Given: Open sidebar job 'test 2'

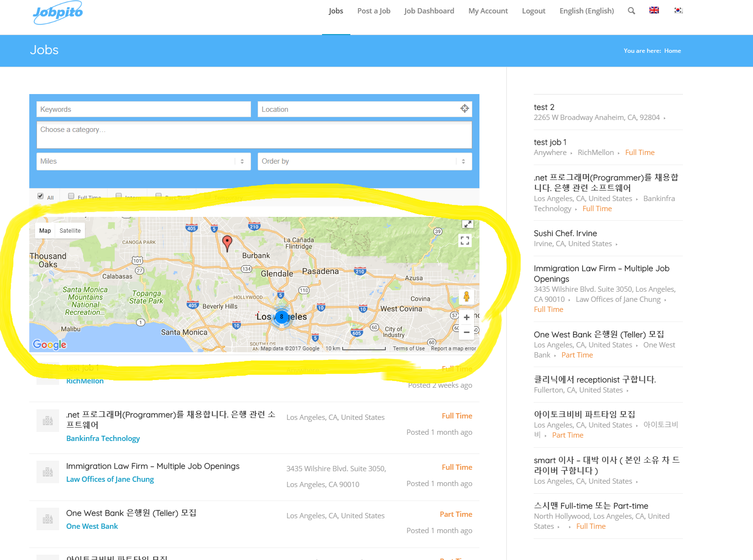Looking at the screenshot, I should point(544,107).
